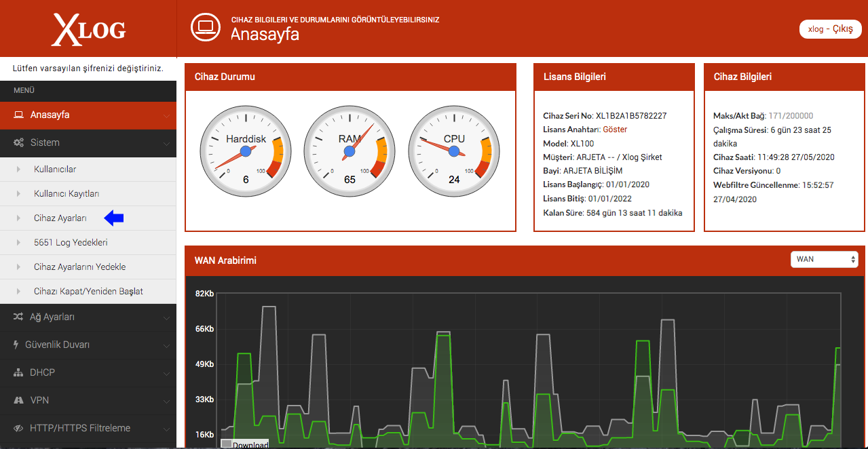Click the Download legend box in chart

(227, 444)
